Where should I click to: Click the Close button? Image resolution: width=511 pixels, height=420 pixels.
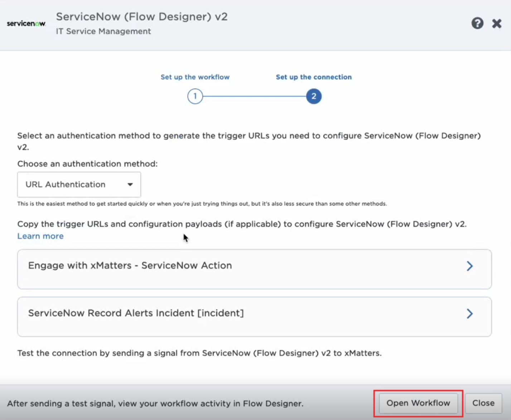point(483,403)
